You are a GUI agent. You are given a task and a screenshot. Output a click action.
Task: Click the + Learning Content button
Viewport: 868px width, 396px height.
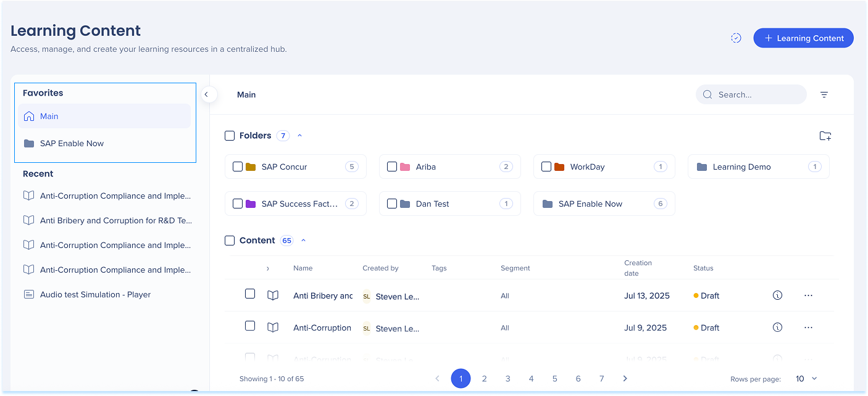[803, 38]
